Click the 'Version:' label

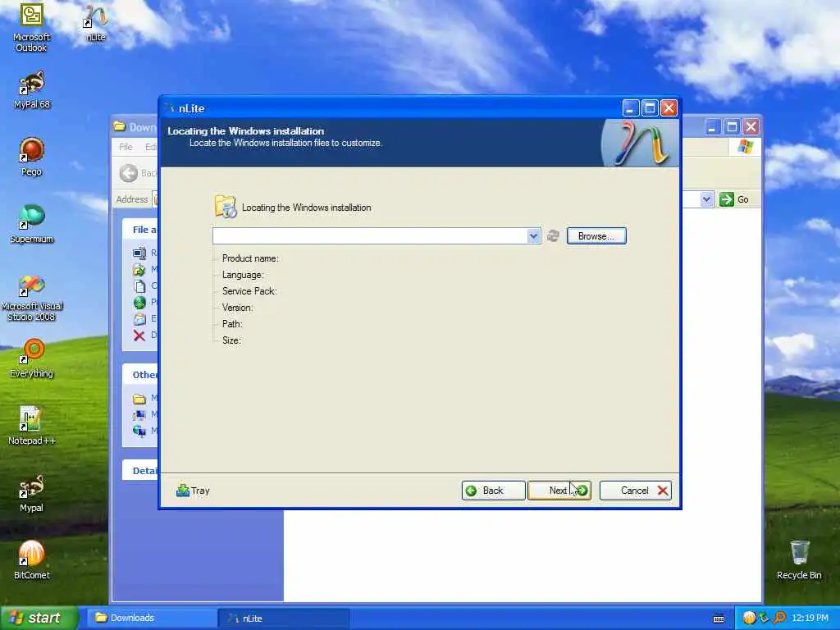click(237, 308)
